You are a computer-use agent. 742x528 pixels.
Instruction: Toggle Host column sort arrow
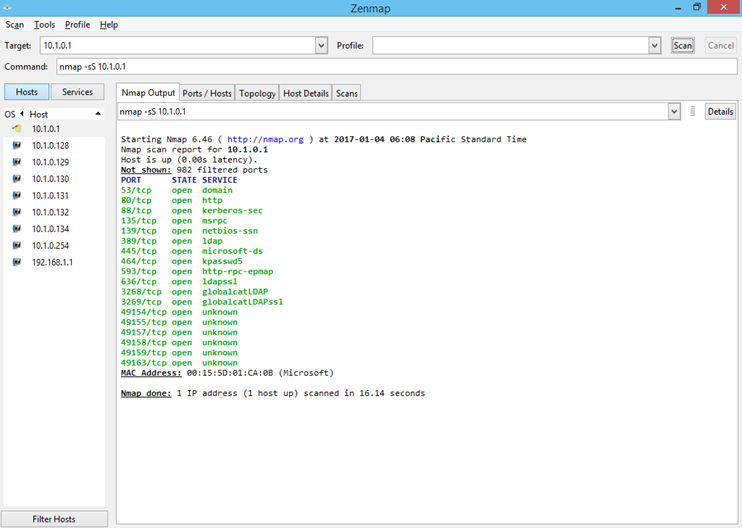(98, 114)
